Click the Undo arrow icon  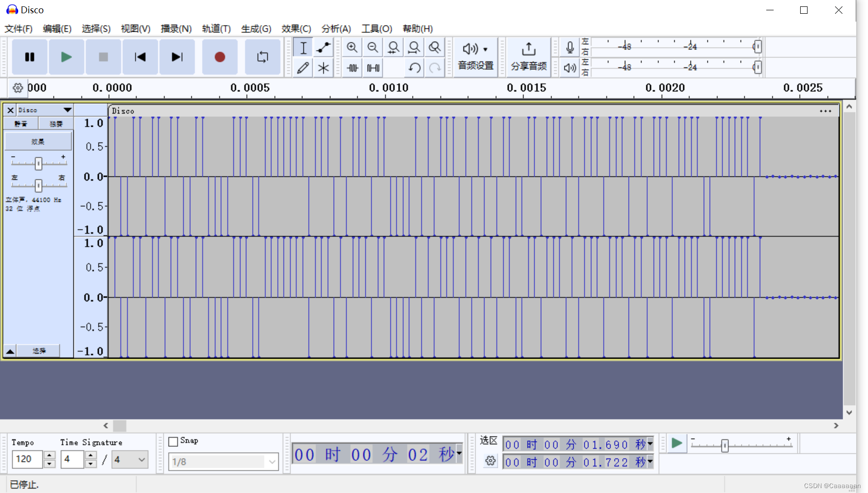[414, 68]
